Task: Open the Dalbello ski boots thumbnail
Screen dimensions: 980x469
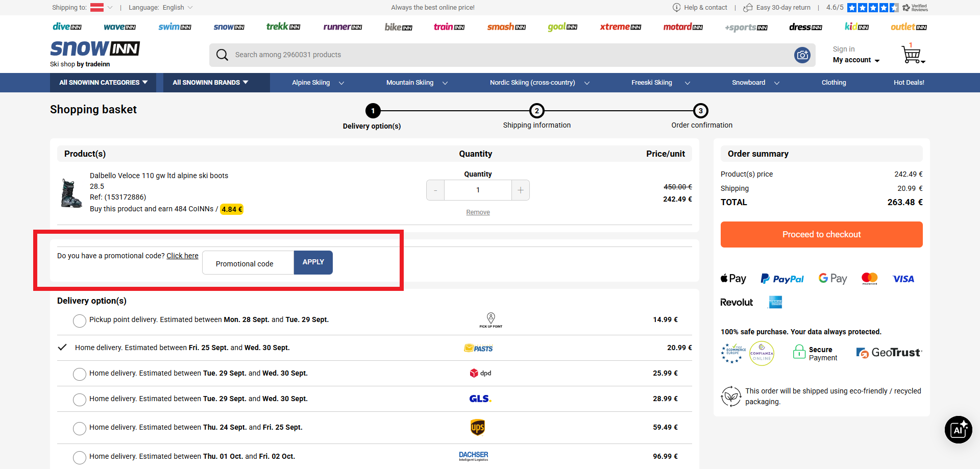Action: point(71,193)
